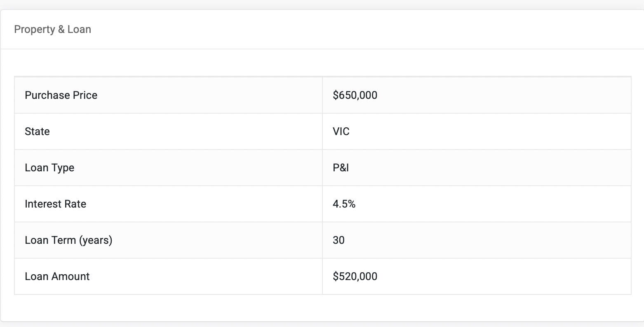Click the 4.5% interest rate value
Viewport: 644px width, 327px height.
click(344, 204)
